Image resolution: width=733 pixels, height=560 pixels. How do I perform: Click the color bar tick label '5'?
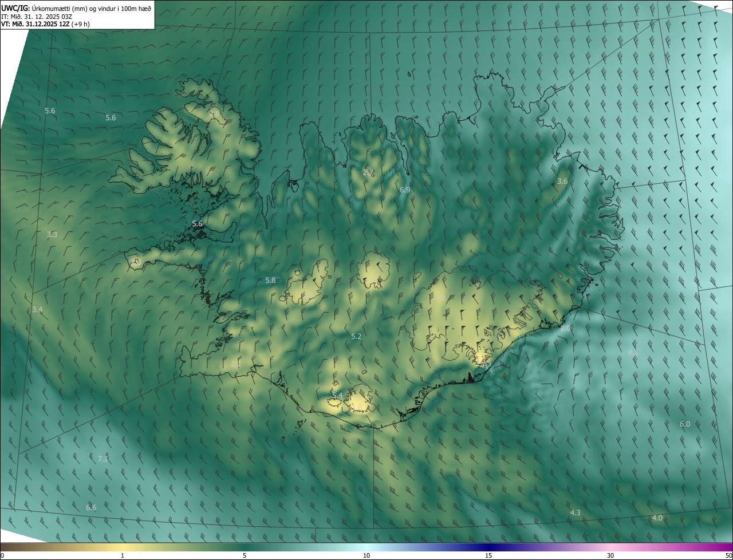coord(245,556)
